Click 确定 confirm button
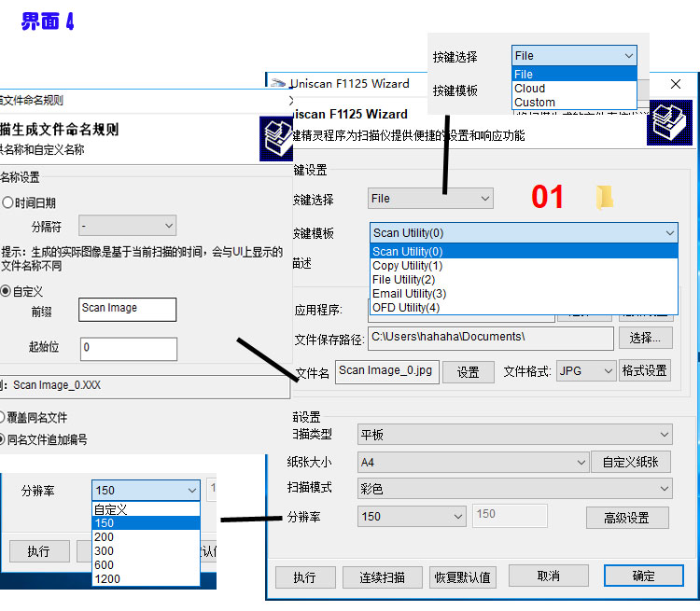Image resolution: width=700 pixels, height=611 pixels. pyautogui.click(x=644, y=576)
